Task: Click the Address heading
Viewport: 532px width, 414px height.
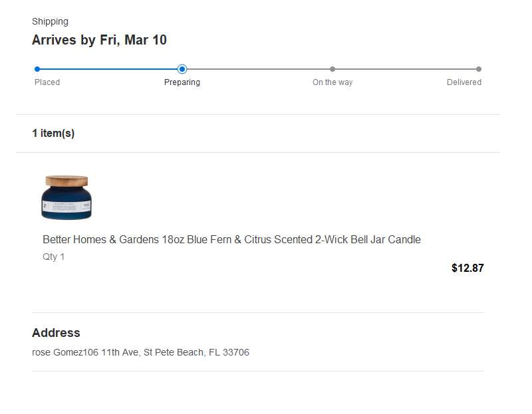Action: pos(56,333)
